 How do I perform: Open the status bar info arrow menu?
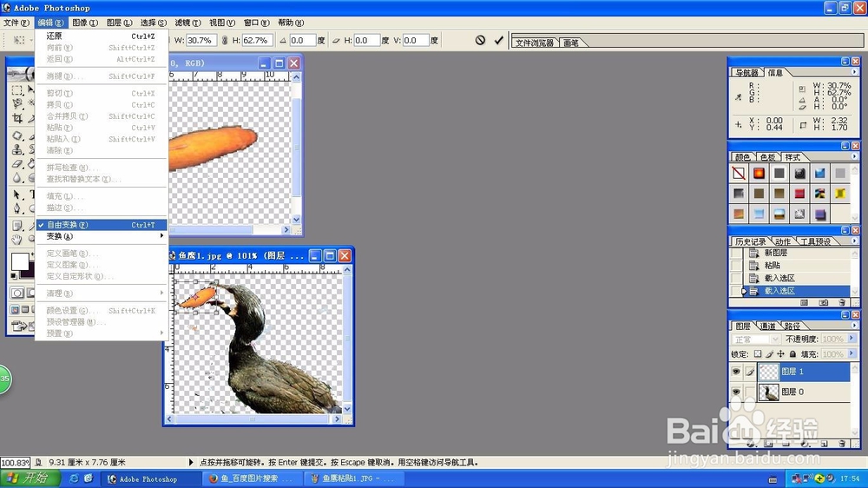pyautogui.click(x=191, y=462)
